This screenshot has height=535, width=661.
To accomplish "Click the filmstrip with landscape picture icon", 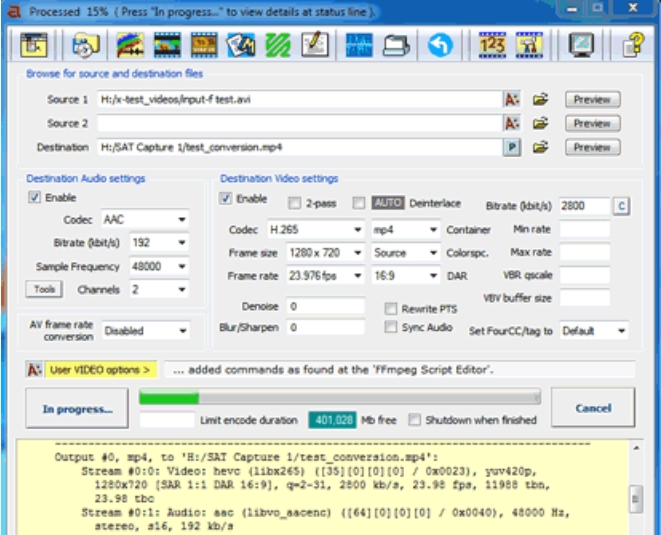I will tap(167, 45).
